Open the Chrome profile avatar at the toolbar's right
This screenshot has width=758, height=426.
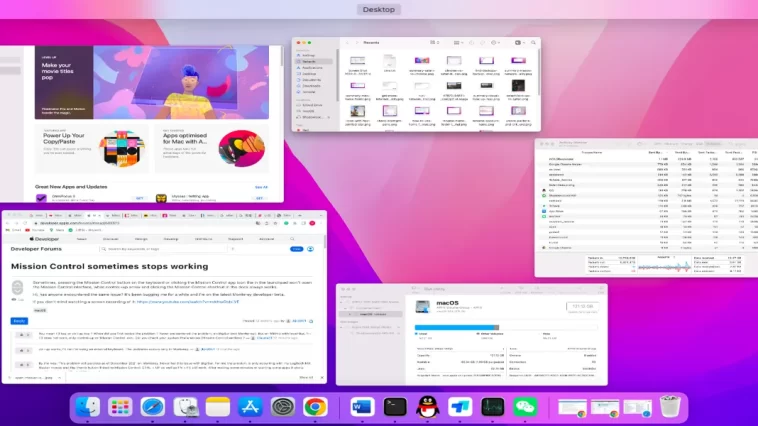click(x=312, y=223)
